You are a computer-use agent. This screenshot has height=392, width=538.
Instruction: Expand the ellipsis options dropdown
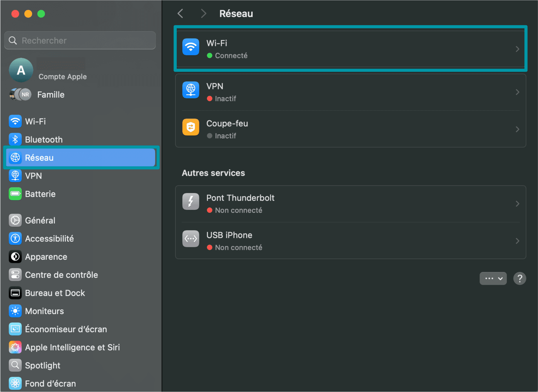tap(493, 279)
